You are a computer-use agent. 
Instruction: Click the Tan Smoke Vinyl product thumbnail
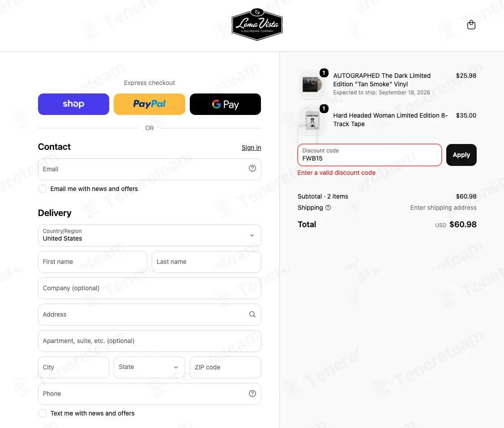coord(312,85)
